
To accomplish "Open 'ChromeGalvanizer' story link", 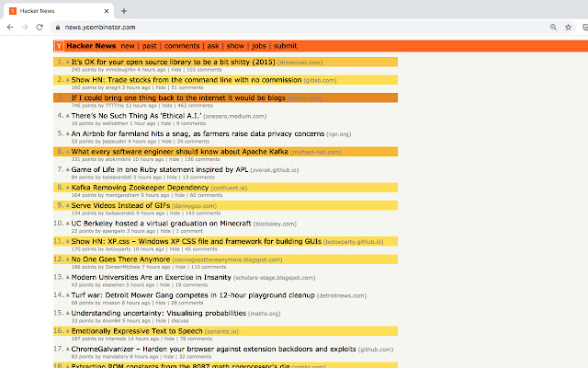I will click(x=213, y=349).
